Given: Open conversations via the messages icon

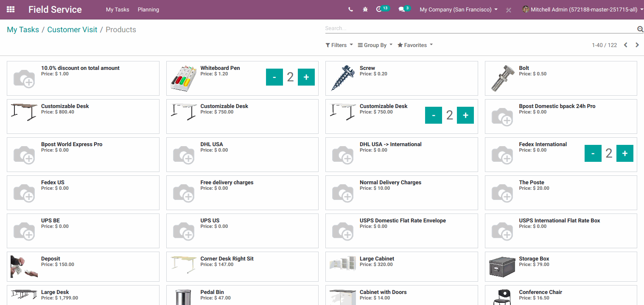Looking at the screenshot, I should click(x=401, y=9).
